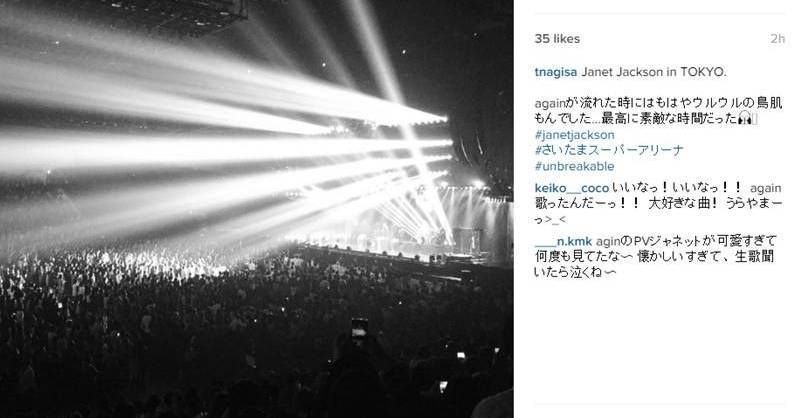
Task: Open the #unbreakable hashtag
Action: [x=574, y=166]
